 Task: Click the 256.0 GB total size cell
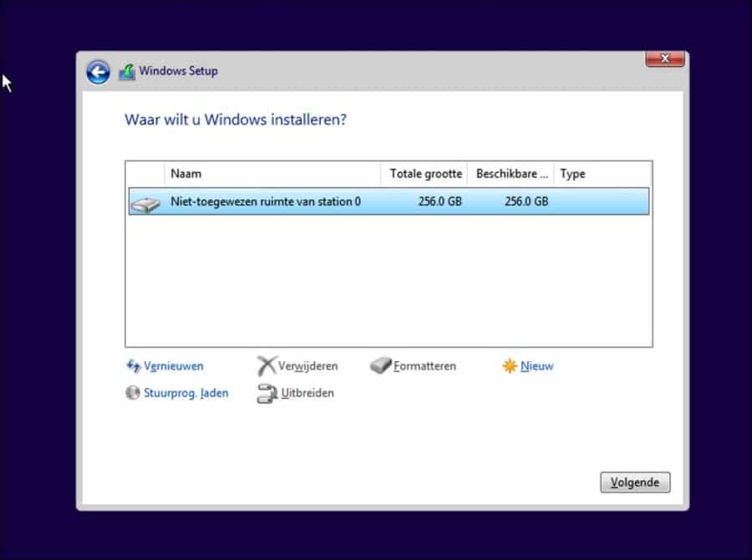coord(440,201)
